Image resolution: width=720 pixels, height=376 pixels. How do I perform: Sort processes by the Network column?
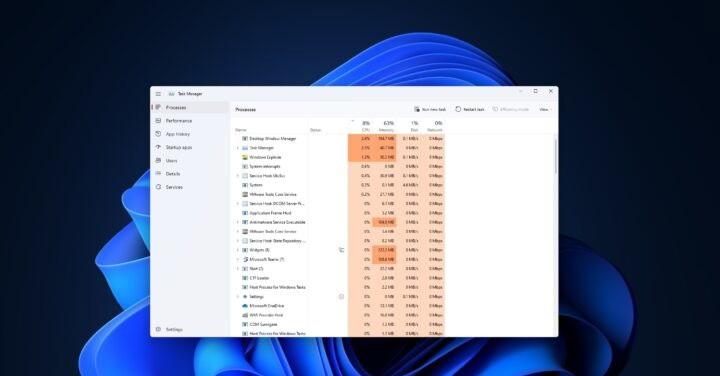pos(433,126)
